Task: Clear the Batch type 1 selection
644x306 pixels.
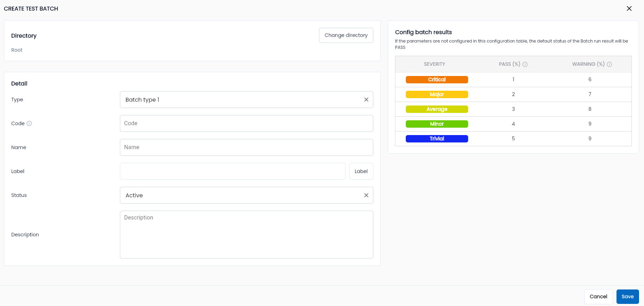Action: point(366,100)
